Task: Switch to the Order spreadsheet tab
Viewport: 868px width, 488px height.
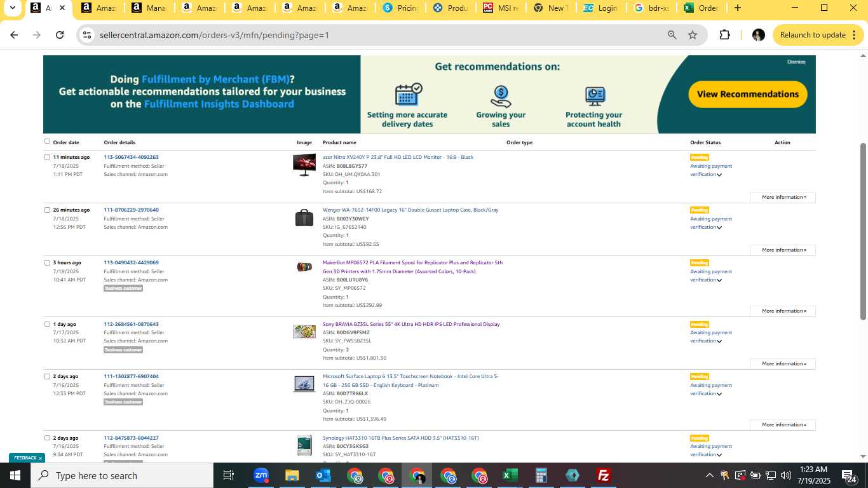Action: (x=702, y=8)
